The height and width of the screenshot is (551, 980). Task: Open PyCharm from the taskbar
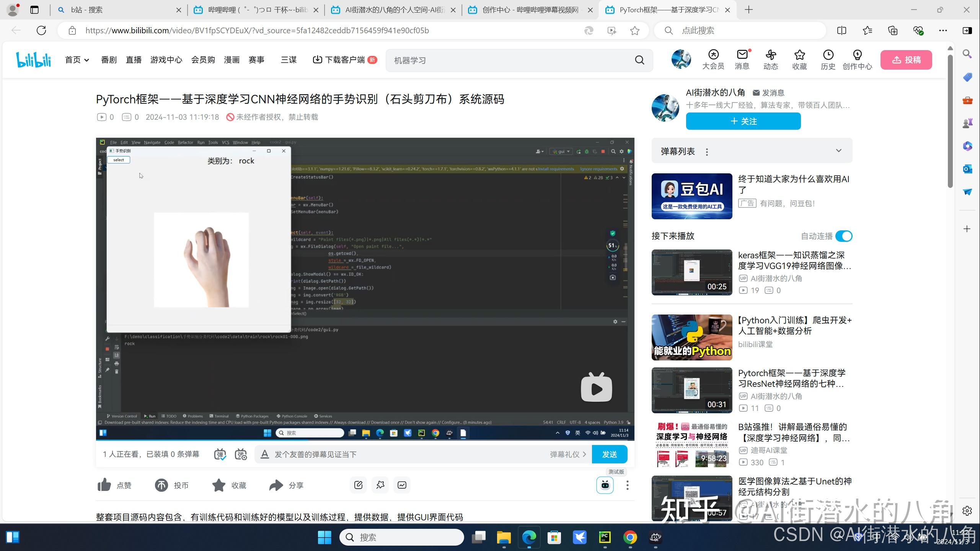[605, 537]
